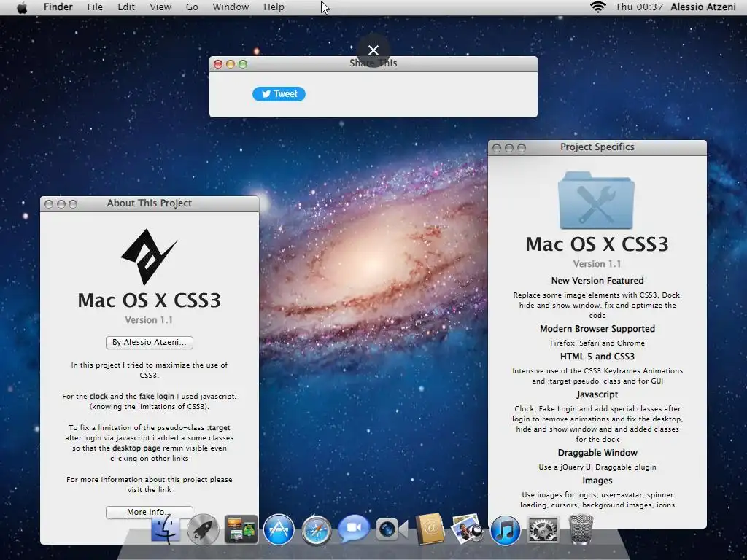Click the Javascript heading in Project Specifics

click(x=597, y=394)
